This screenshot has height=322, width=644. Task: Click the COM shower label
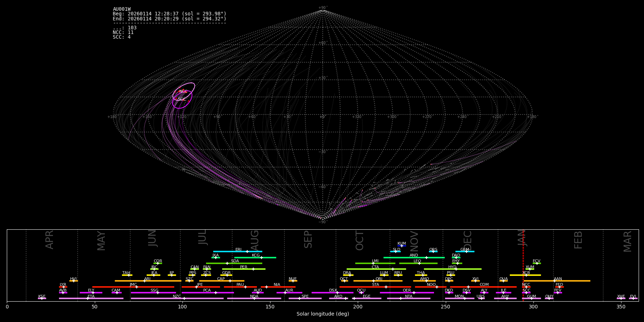coord(484,285)
